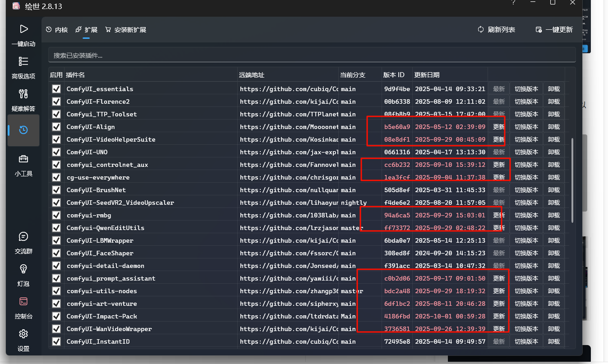Click the 远端地址 column header

(288, 75)
